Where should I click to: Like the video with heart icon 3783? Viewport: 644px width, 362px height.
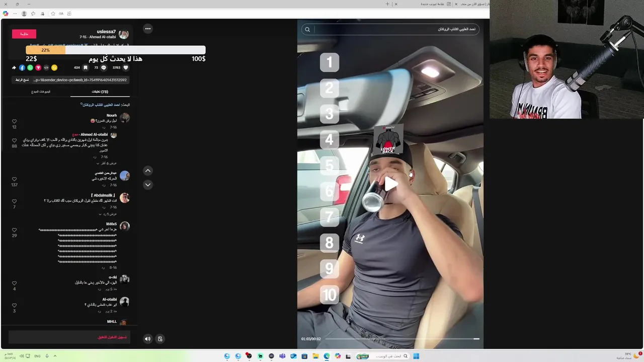[126, 67]
